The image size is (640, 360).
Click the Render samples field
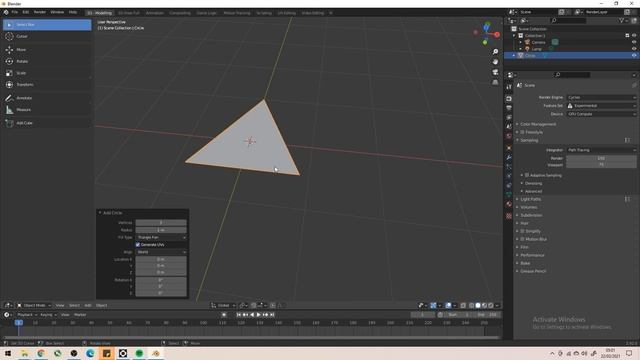[x=601, y=158]
